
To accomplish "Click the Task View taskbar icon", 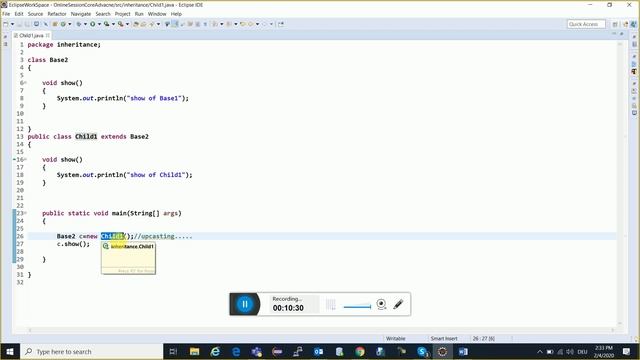I will pyautogui.click(x=173, y=351).
